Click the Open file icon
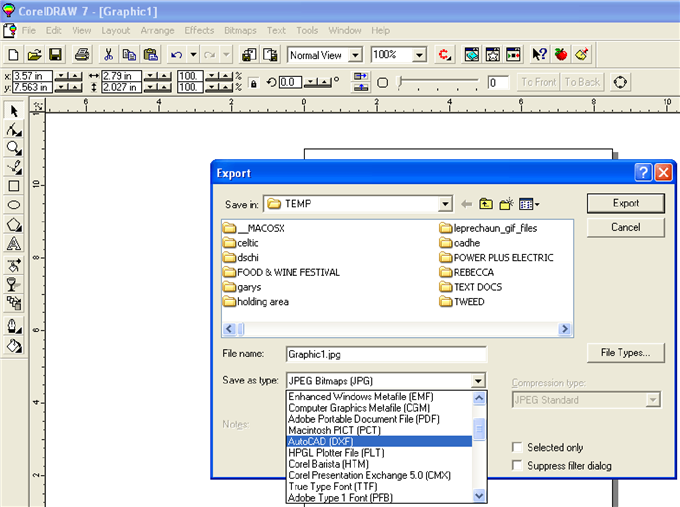 pos(34,55)
